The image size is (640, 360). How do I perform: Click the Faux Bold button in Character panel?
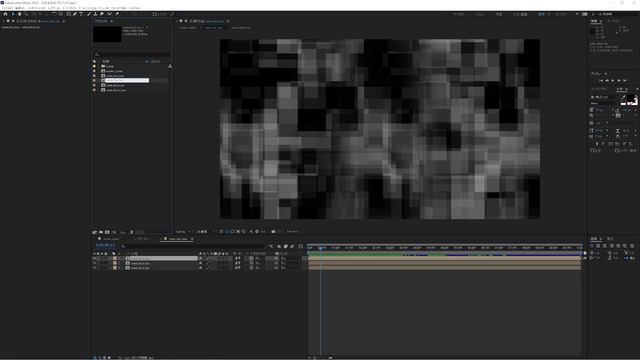click(597, 144)
